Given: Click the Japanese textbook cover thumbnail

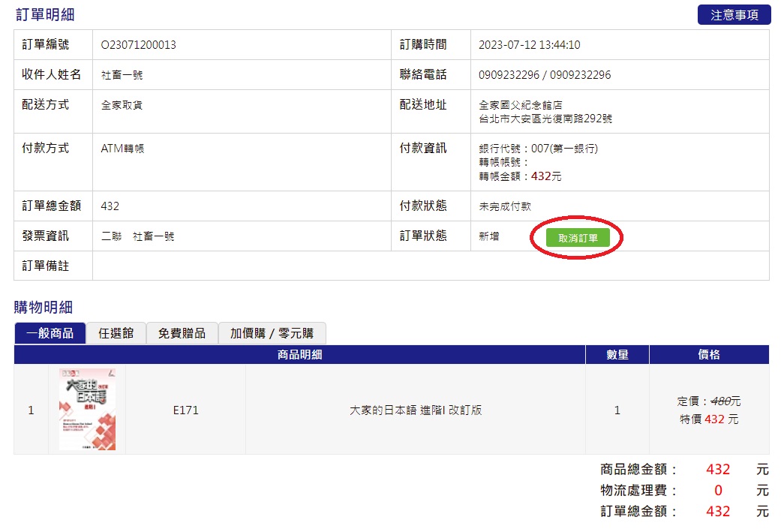Looking at the screenshot, I should [87, 410].
